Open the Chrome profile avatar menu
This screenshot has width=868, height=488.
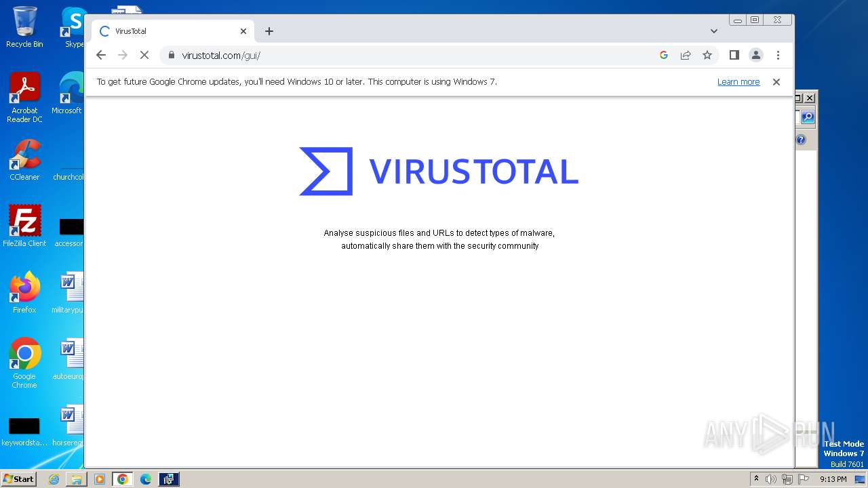click(756, 56)
